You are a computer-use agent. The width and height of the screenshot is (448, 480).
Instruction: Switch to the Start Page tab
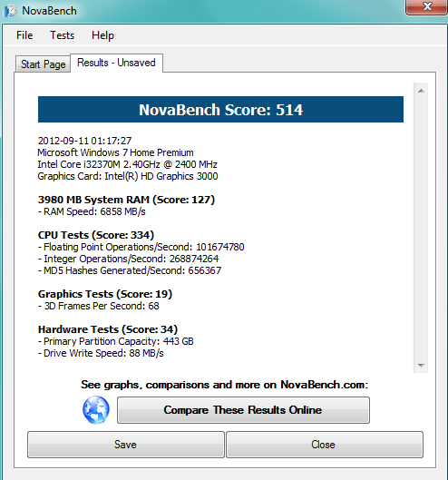43,64
